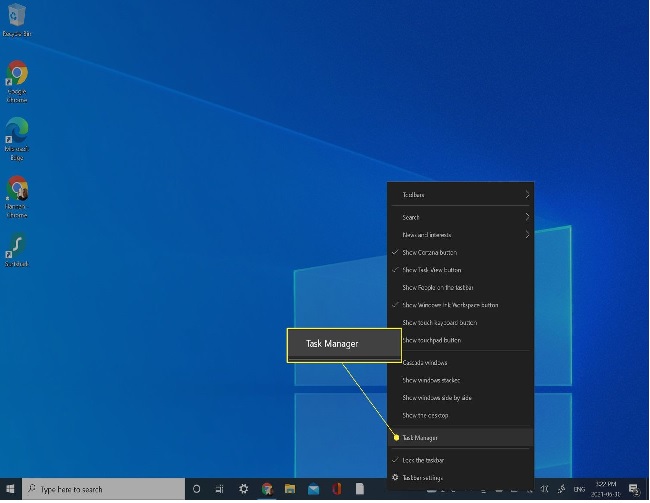650x503 pixels.
Task: Toggle Show touchpad button
Action: pyautogui.click(x=461, y=340)
